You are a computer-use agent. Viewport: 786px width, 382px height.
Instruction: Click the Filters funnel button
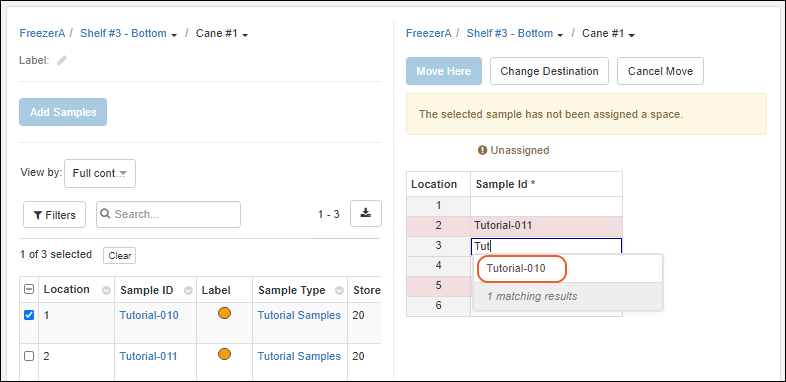(54, 215)
